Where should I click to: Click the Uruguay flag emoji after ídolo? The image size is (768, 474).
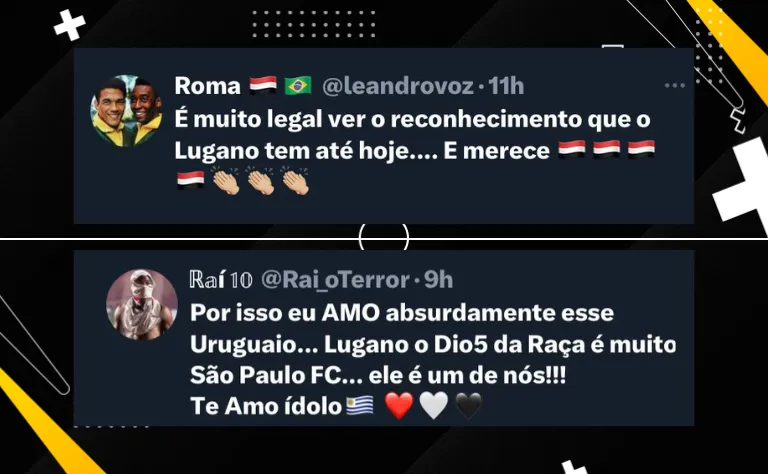point(360,405)
